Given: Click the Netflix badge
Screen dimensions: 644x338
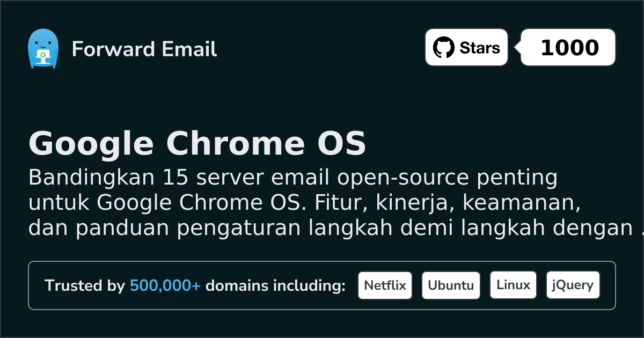Looking at the screenshot, I should [x=385, y=285].
